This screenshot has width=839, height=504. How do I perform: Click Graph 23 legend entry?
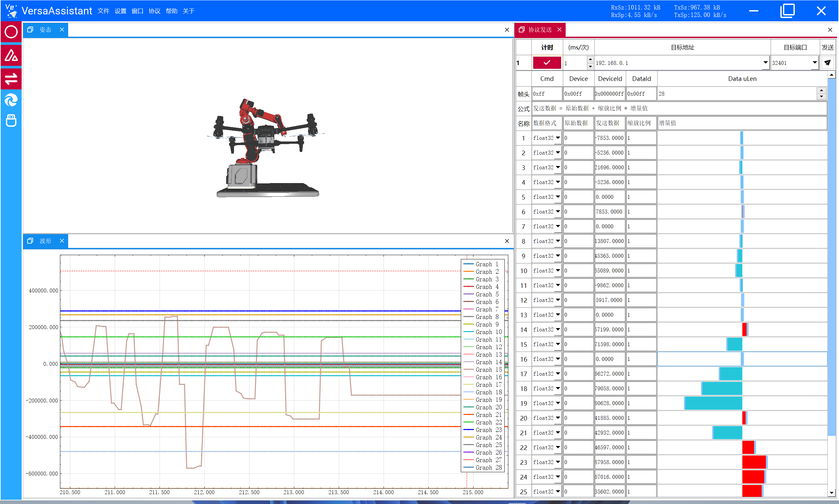pyautogui.click(x=482, y=430)
